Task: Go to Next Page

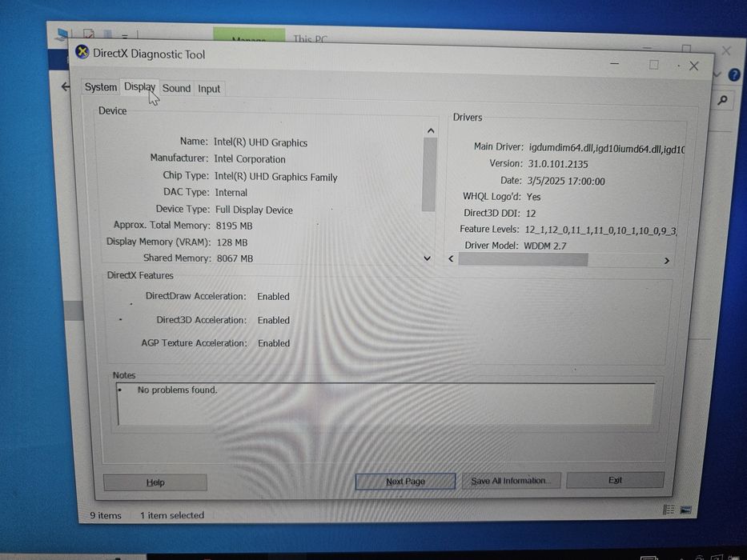Action: click(x=405, y=481)
